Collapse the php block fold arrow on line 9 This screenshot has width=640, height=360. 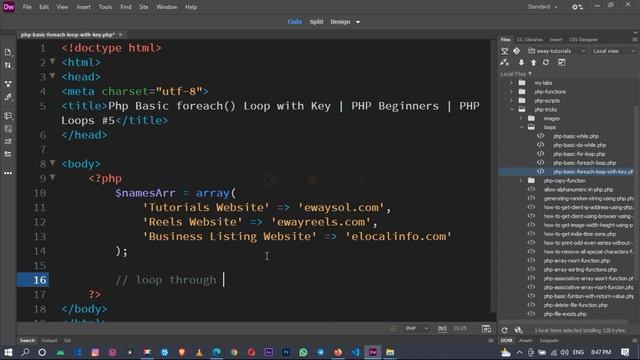[x=52, y=178]
